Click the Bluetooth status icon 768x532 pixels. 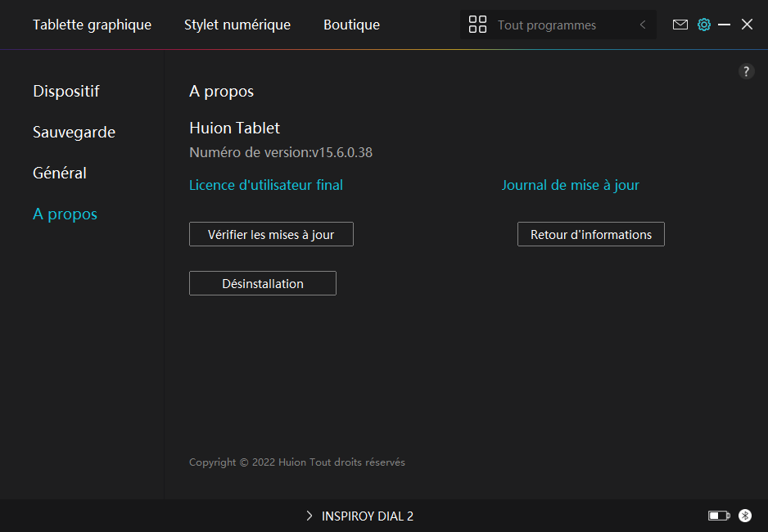[745, 516]
